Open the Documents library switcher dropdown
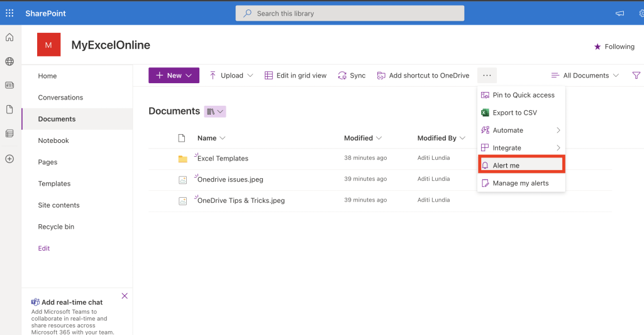The height and width of the screenshot is (335, 644). point(215,111)
